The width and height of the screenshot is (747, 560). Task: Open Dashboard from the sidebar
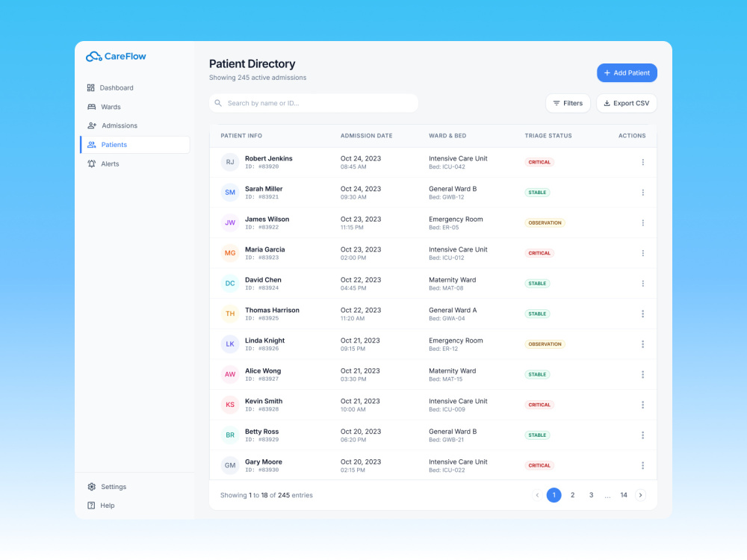coord(111,87)
